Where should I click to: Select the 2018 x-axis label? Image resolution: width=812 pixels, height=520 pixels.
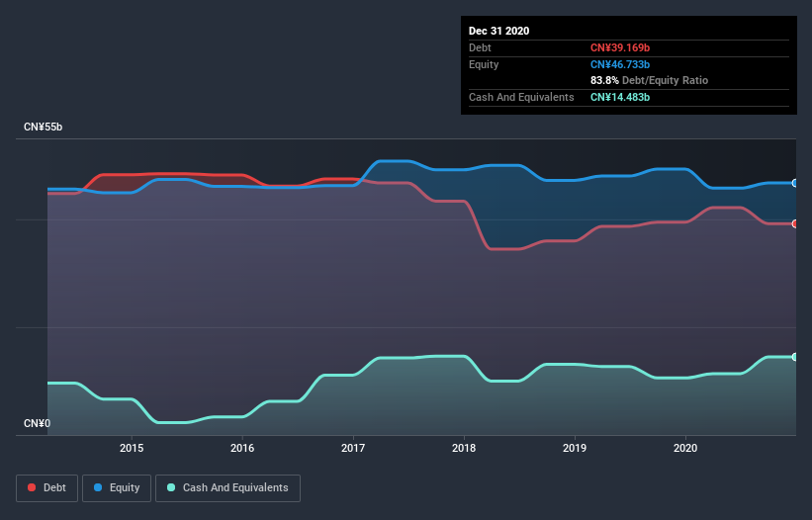(464, 448)
